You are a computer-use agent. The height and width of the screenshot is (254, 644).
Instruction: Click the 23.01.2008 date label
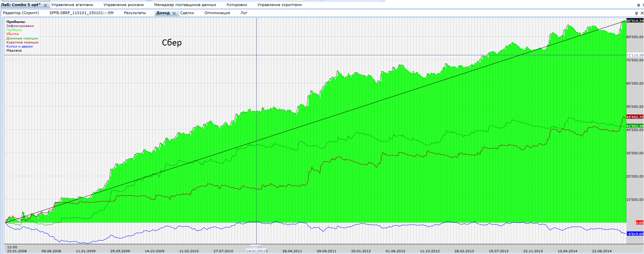click(17, 251)
